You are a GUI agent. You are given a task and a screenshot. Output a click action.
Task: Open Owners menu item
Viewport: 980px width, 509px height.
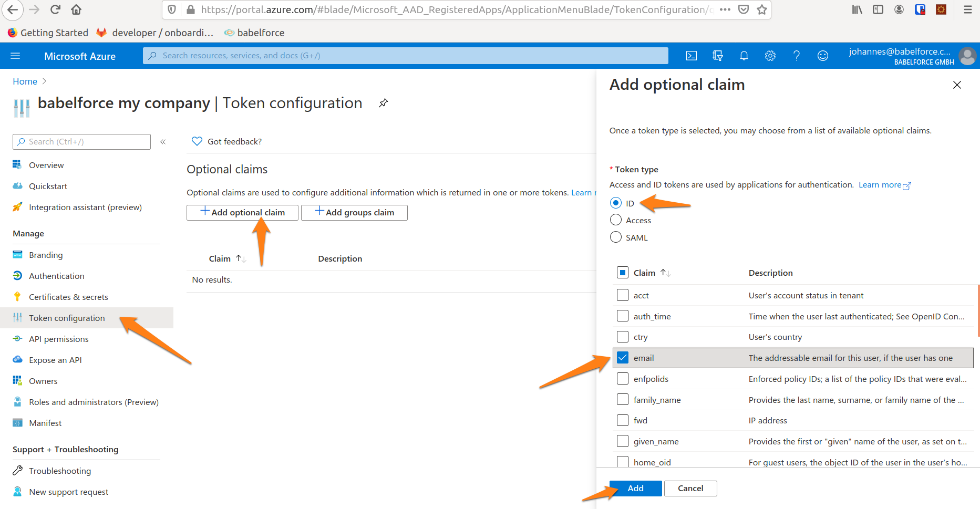[43, 381]
